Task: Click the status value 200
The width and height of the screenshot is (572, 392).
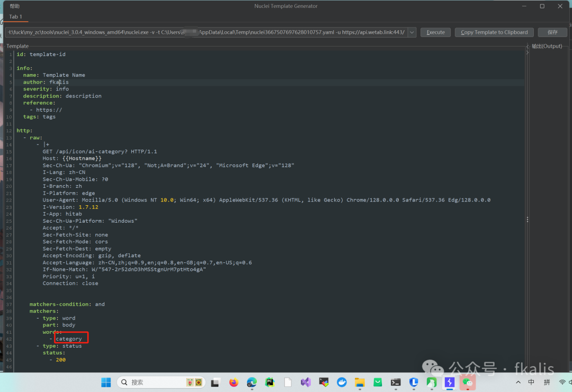Action: [60, 360]
